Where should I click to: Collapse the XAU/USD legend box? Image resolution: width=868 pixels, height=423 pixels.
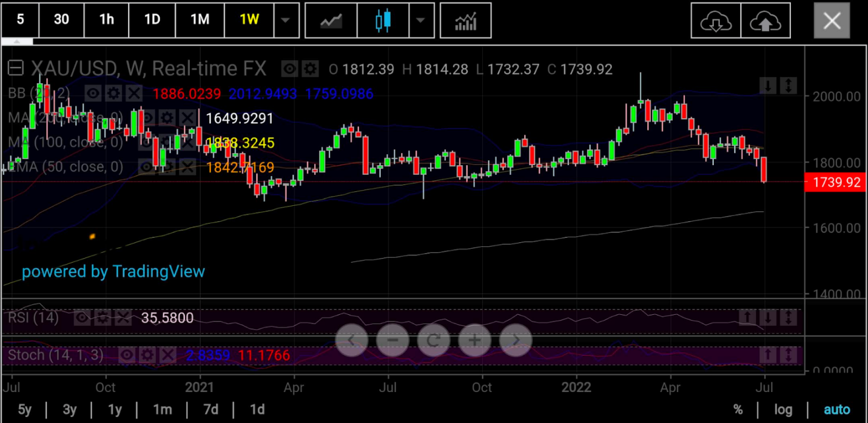15,68
